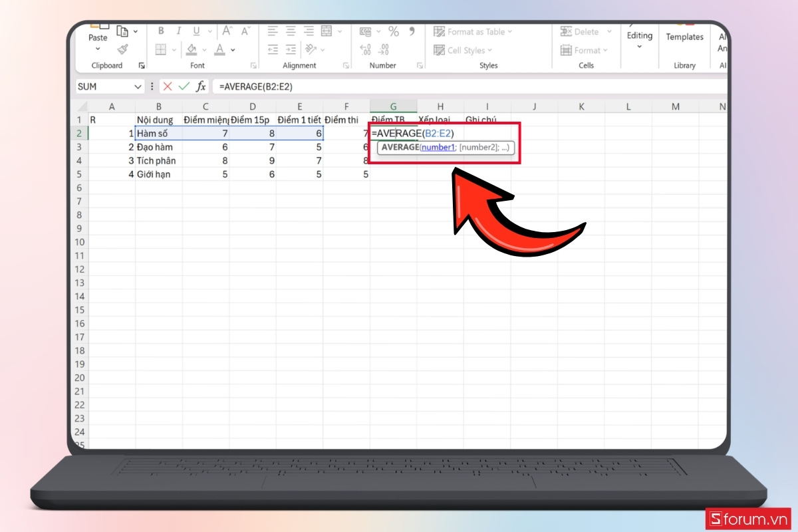Click cell A1 containing 'R'
The height and width of the screenshot is (532, 798).
(x=112, y=120)
